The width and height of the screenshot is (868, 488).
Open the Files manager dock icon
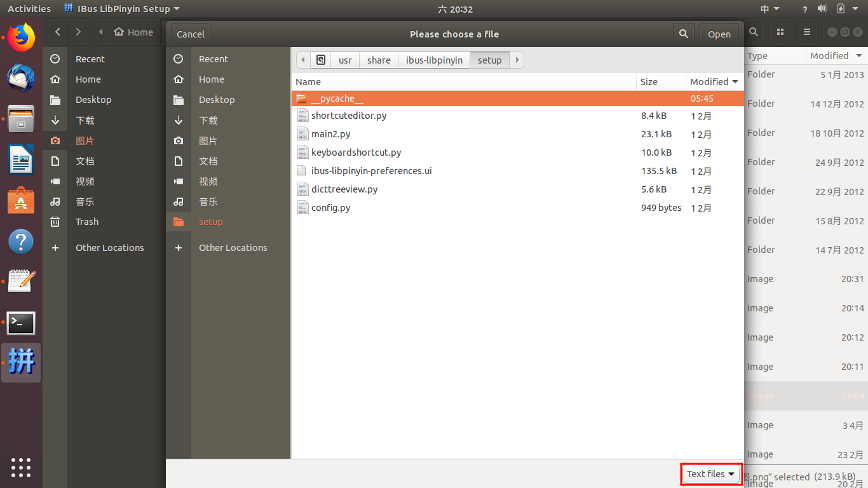click(21, 119)
